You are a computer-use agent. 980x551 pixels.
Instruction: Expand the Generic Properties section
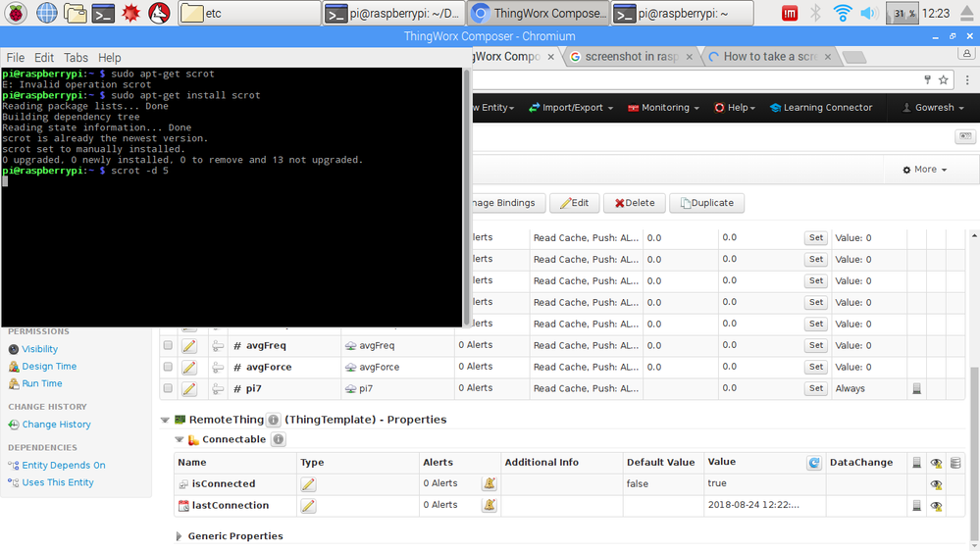pyautogui.click(x=179, y=536)
